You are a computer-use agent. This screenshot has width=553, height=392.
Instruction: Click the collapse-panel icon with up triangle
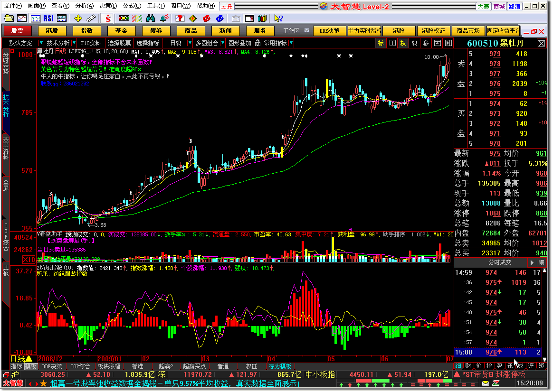tap(438, 43)
